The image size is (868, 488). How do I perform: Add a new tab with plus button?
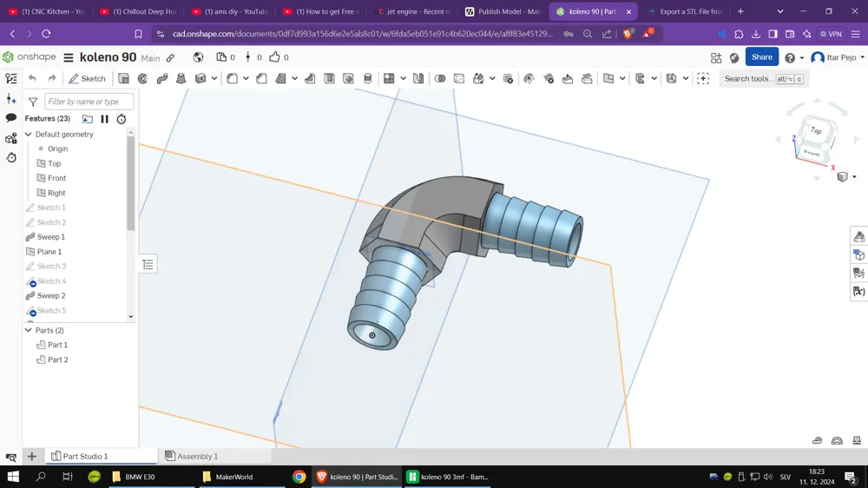click(x=31, y=457)
